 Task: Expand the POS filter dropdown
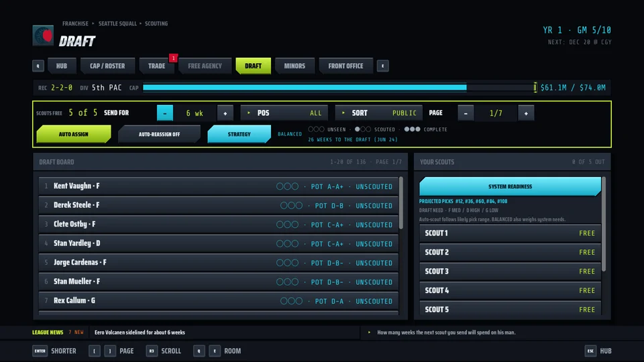(284, 113)
